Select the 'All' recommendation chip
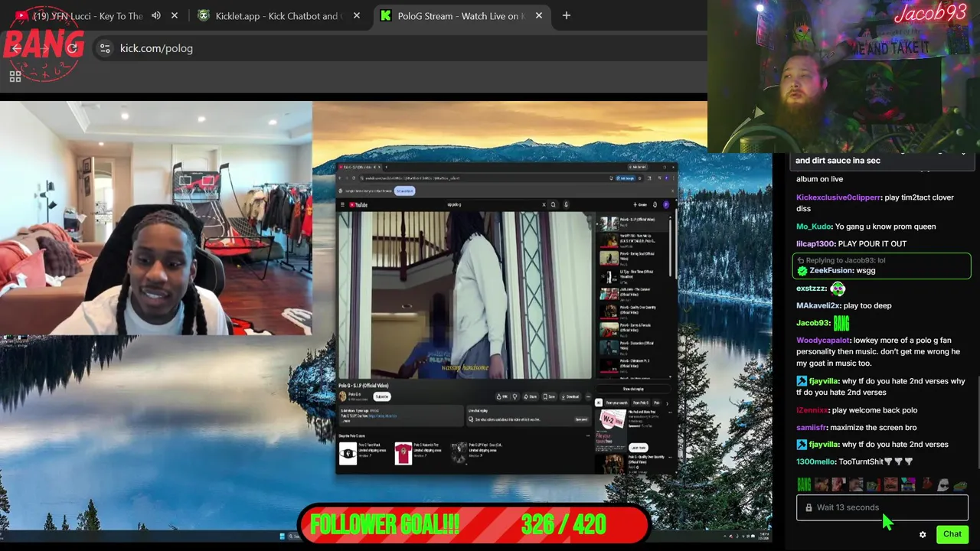The height and width of the screenshot is (551, 980). (599, 403)
